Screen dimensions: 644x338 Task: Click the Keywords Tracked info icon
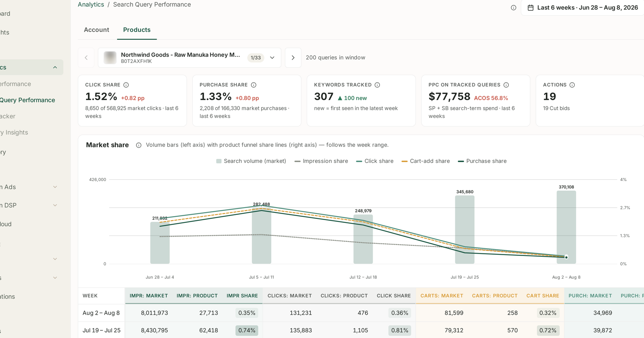pos(377,85)
